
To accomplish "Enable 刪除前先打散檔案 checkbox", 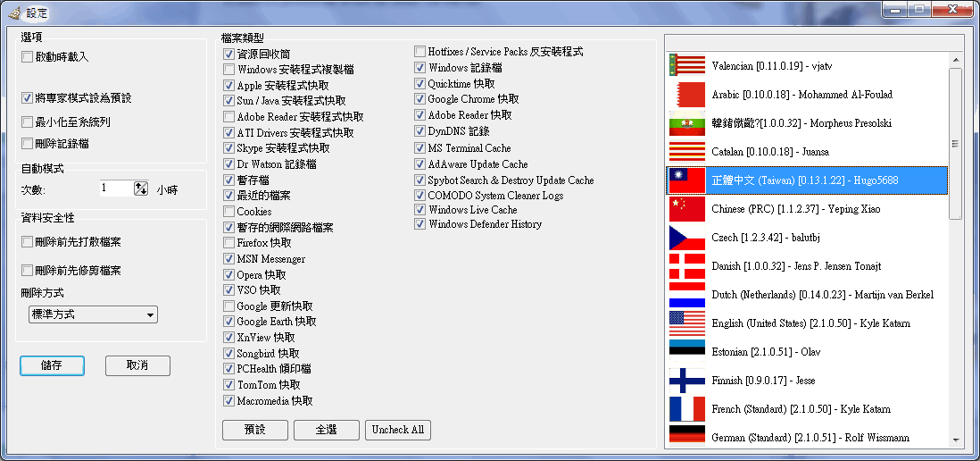I will [27, 241].
